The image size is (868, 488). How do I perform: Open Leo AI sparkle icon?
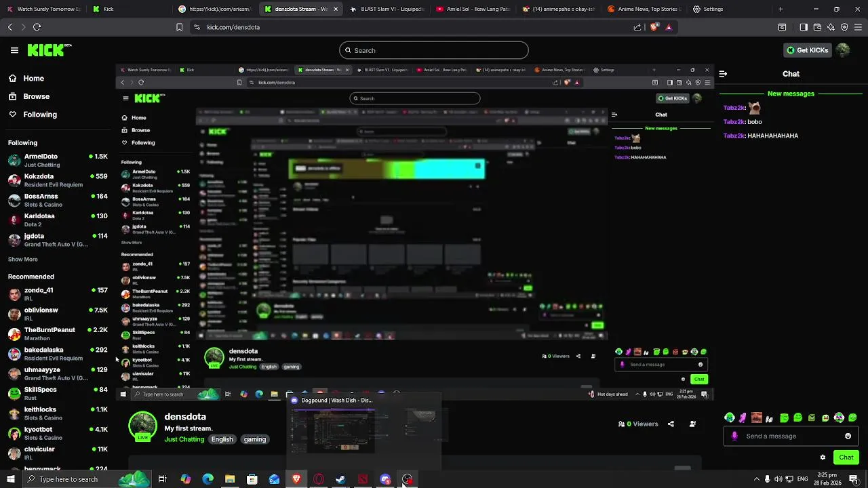(x=831, y=27)
